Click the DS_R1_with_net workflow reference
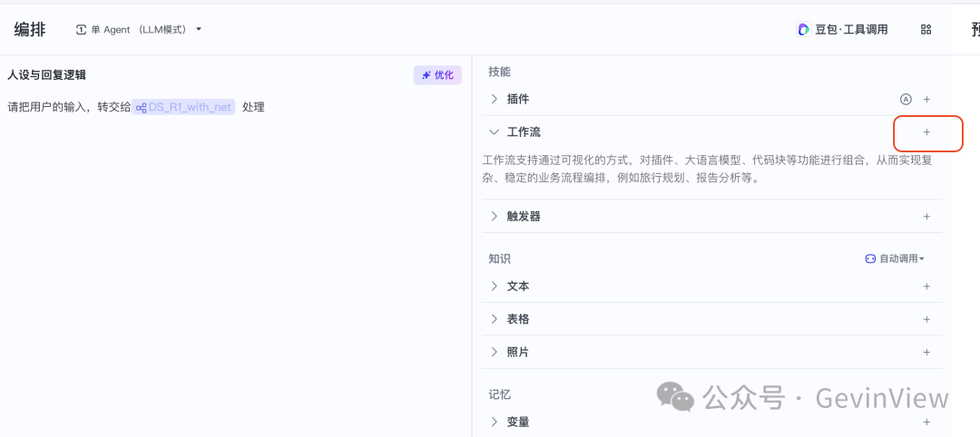980x437 pixels. pyautogui.click(x=183, y=107)
